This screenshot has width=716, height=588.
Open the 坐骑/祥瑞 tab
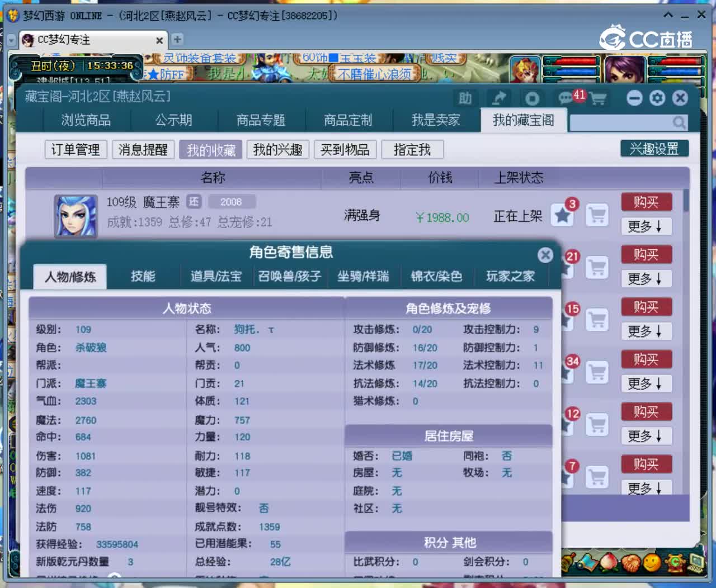point(363,276)
